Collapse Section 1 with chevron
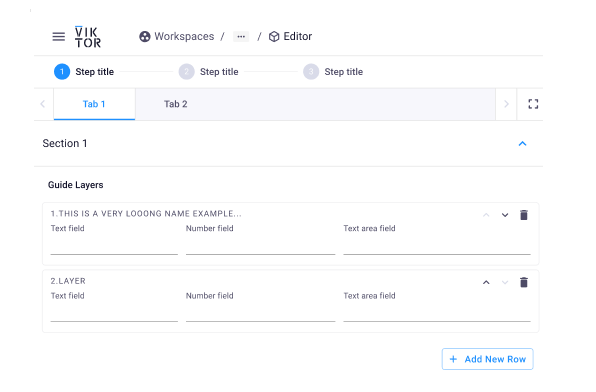Image resolution: width=596 pixels, height=392 pixels. click(523, 144)
